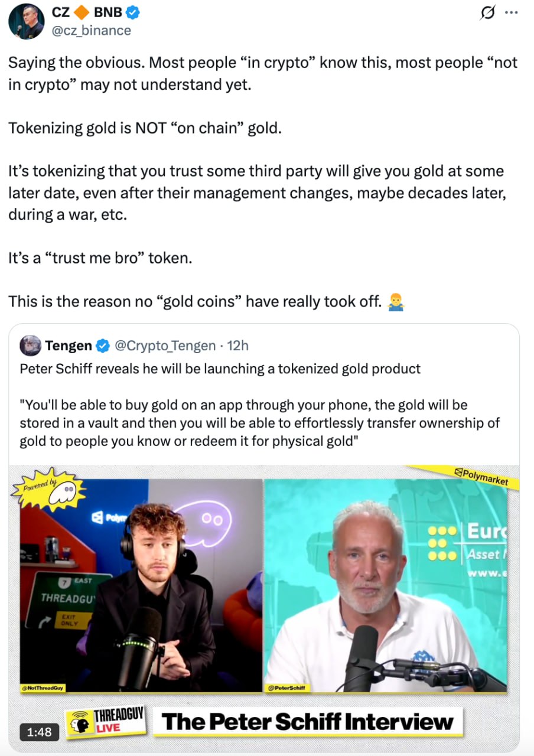The image size is (534, 756).
Task: Click the Polymarket yellow banner in the video
Action: 464,475
